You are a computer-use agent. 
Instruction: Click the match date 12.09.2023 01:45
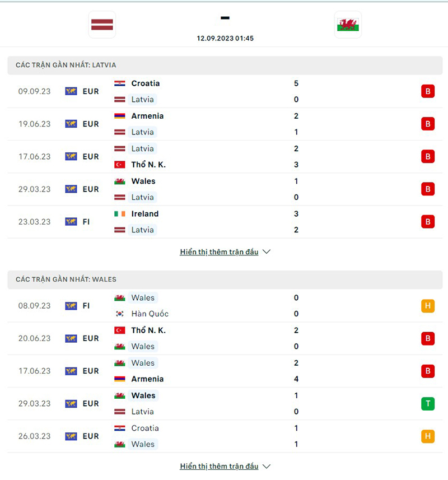224,39
